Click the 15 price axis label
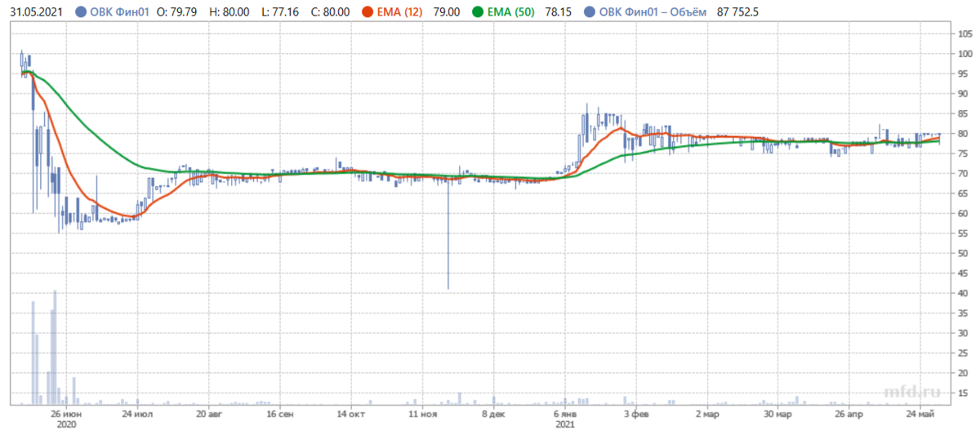 (x=963, y=393)
